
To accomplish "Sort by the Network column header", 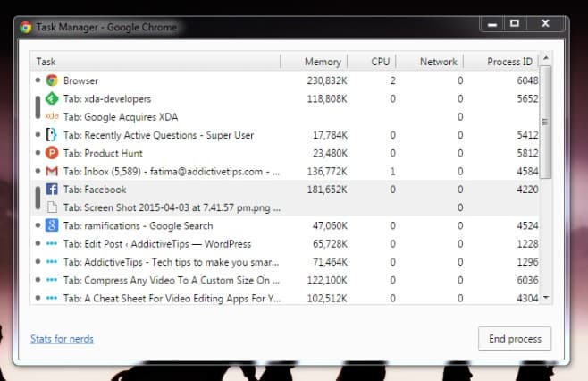I will pyautogui.click(x=430, y=62).
